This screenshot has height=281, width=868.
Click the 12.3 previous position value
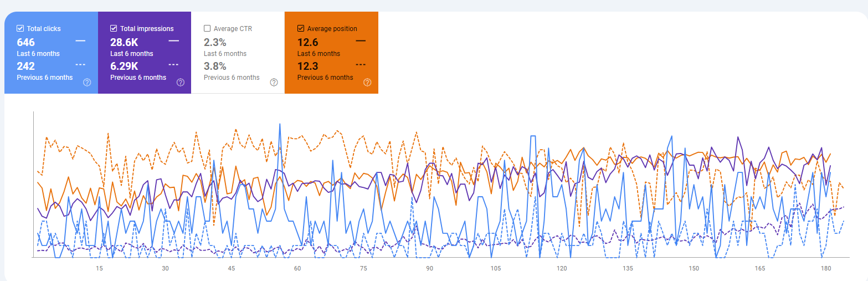point(307,67)
